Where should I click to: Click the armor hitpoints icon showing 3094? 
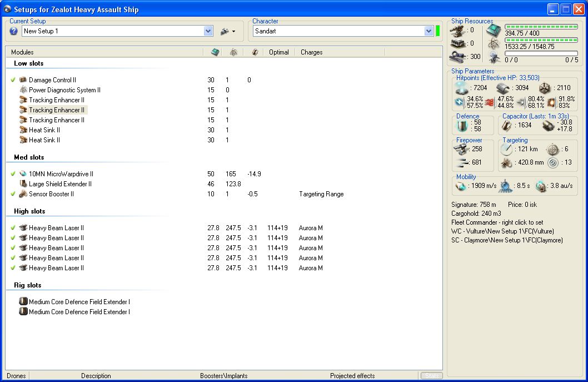pyautogui.click(x=504, y=88)
